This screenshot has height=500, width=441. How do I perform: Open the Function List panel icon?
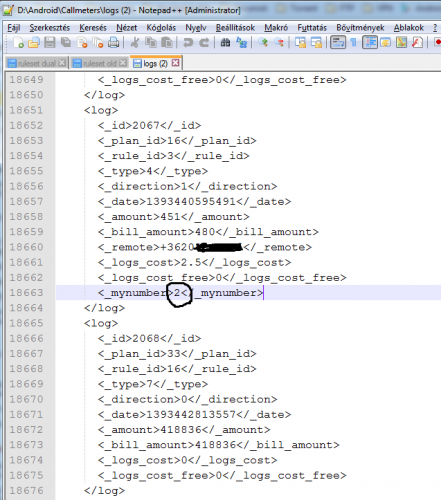point(417,42)
